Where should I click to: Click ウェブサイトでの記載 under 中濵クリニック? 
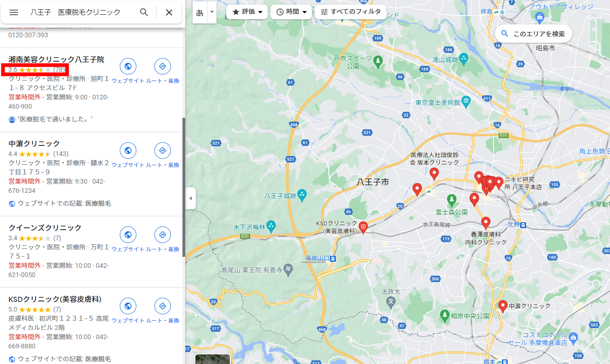64,203
